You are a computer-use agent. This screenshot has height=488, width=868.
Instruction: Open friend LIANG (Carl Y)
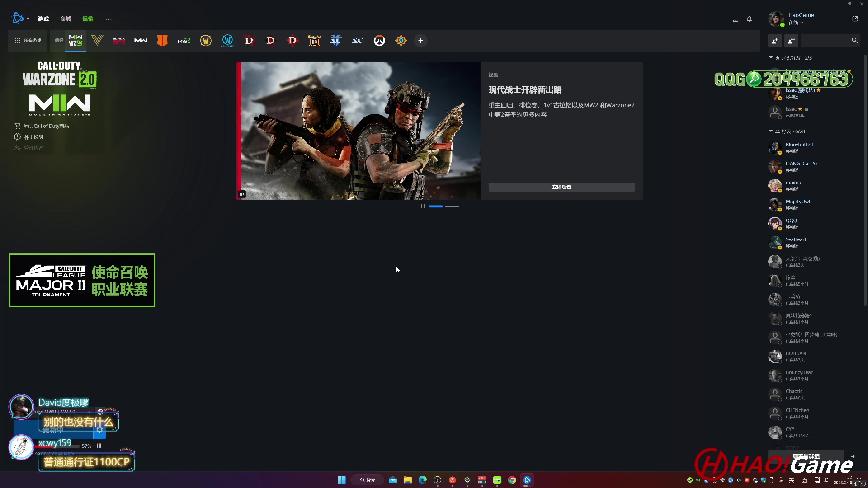click(814, 167)
